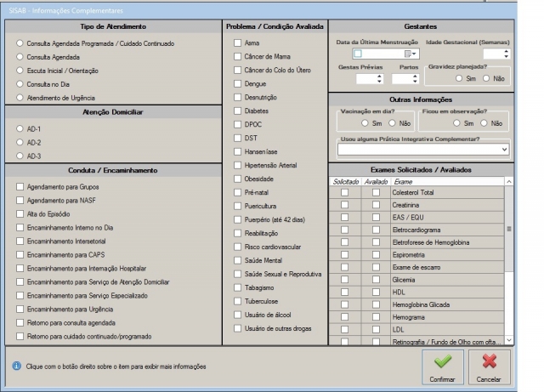Open the calendar picker for Data da Última Menstruação
The width and height of the screenshot is (544, 392).
coord(407,54)
